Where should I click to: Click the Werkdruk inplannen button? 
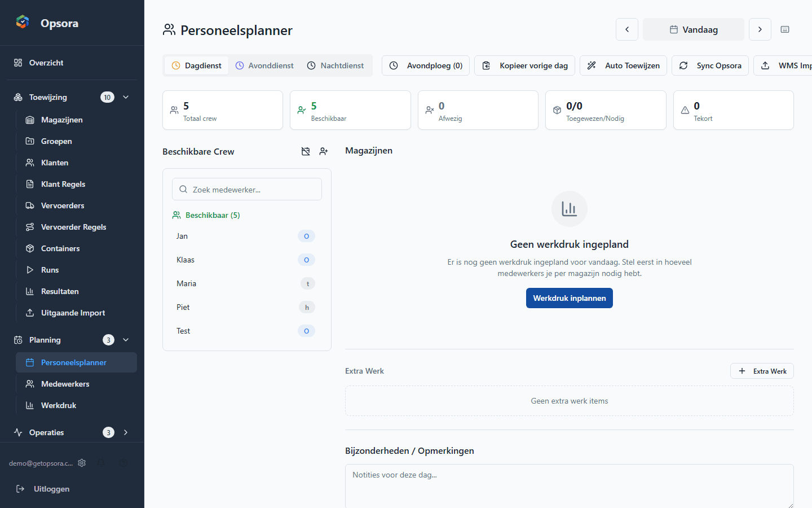(569, 298)
